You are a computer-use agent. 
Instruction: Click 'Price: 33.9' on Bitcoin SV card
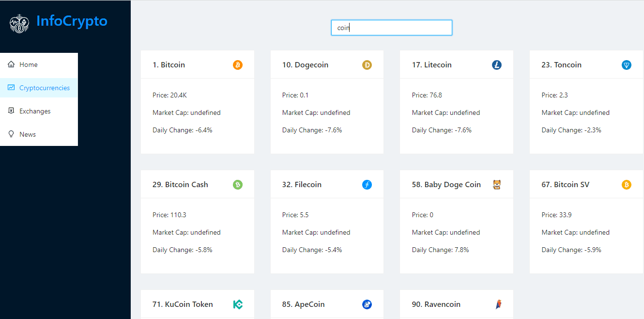click(556, 215)
